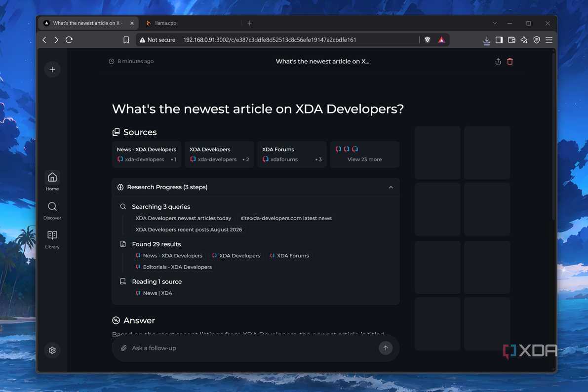
Task: Go forward in browser history
Action: click(x=56, y=40)
